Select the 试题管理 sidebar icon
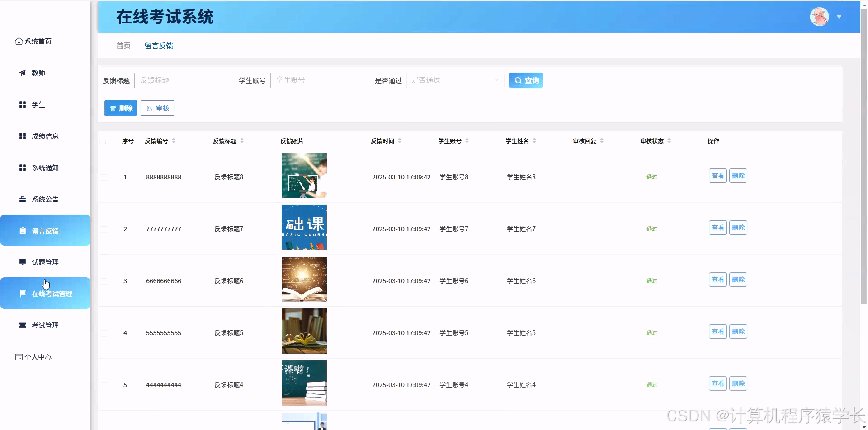The image size is (868, 430). 22,262
